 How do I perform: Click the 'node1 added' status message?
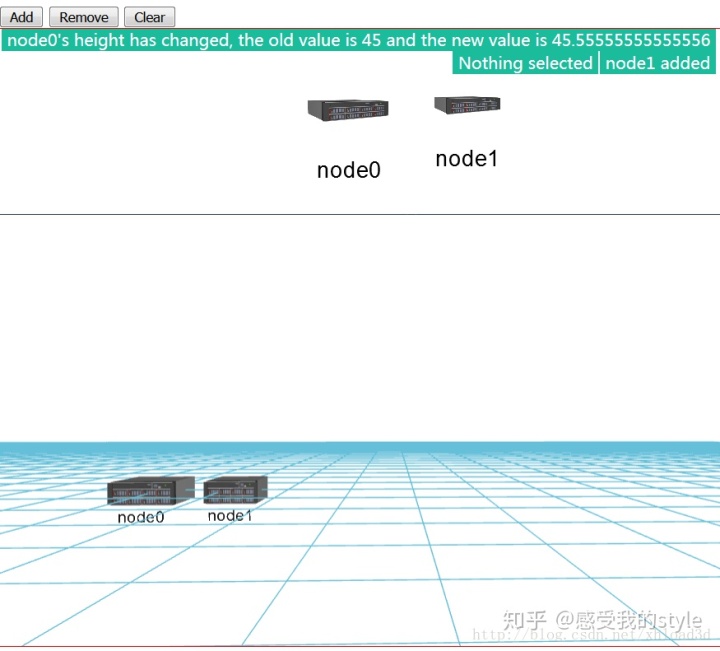coord(658,63)
